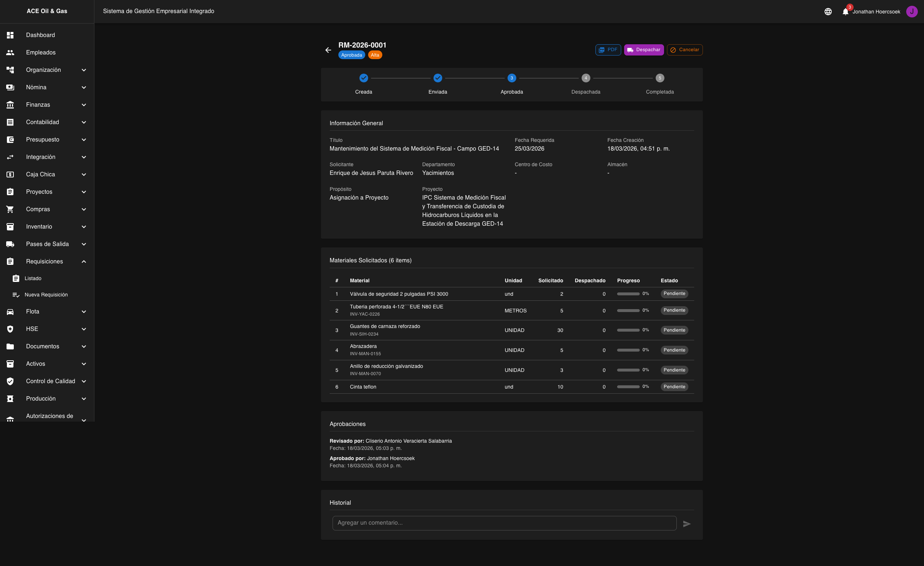This screenshot has width=924, height=566.
Task: Click progress bar for Cinta teflon
Action: (x=628, y=387)
